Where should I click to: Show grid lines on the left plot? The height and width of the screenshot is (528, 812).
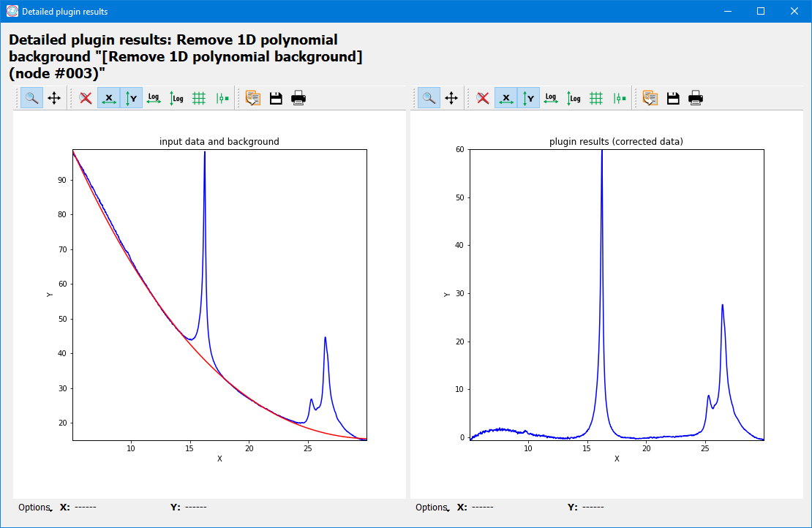(x=199, y=98)
